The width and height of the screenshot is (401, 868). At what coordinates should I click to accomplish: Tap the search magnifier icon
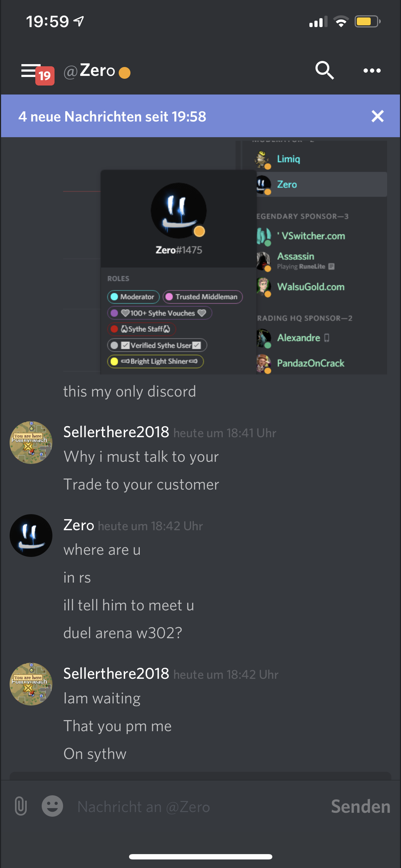click(x=324, y=70)
